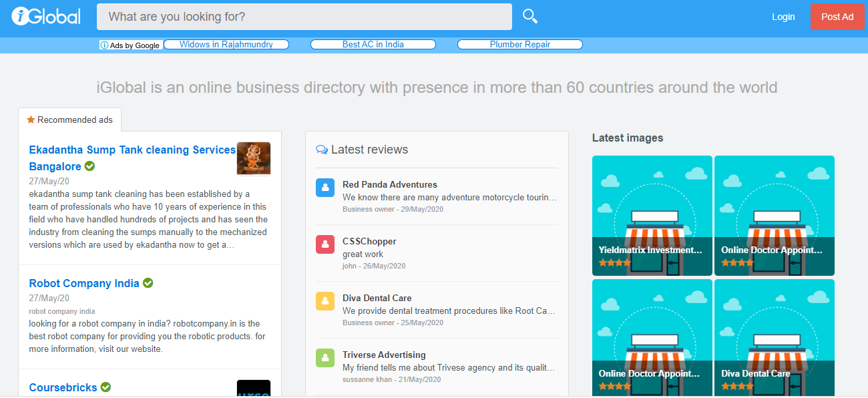Click the verified checkmark next to Coursebricks
Viewport: 868px width, 398px height.
(105, 387)
